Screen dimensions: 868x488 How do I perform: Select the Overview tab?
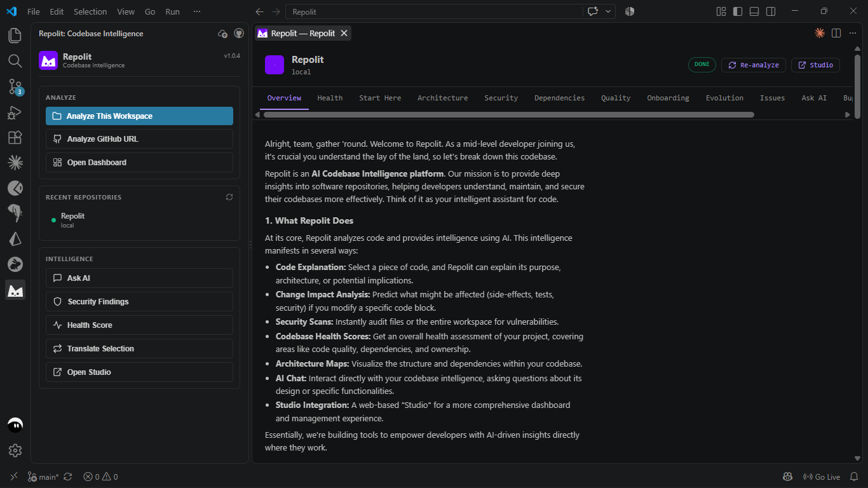coord(284,98)
